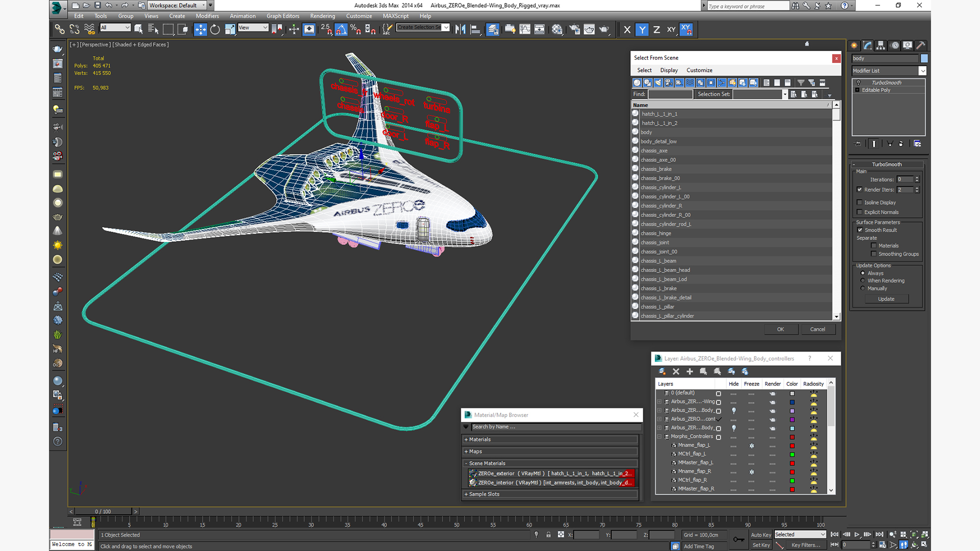Collapse Morphs_Controlers layer tree
Image resolution: width=980 pixels, height=551 pixels.
[659, 437]
